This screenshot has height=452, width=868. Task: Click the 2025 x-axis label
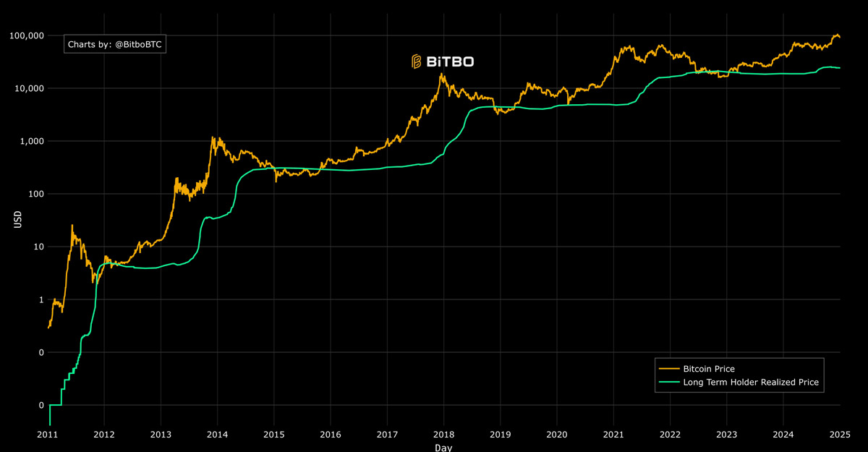coord(839,435)
